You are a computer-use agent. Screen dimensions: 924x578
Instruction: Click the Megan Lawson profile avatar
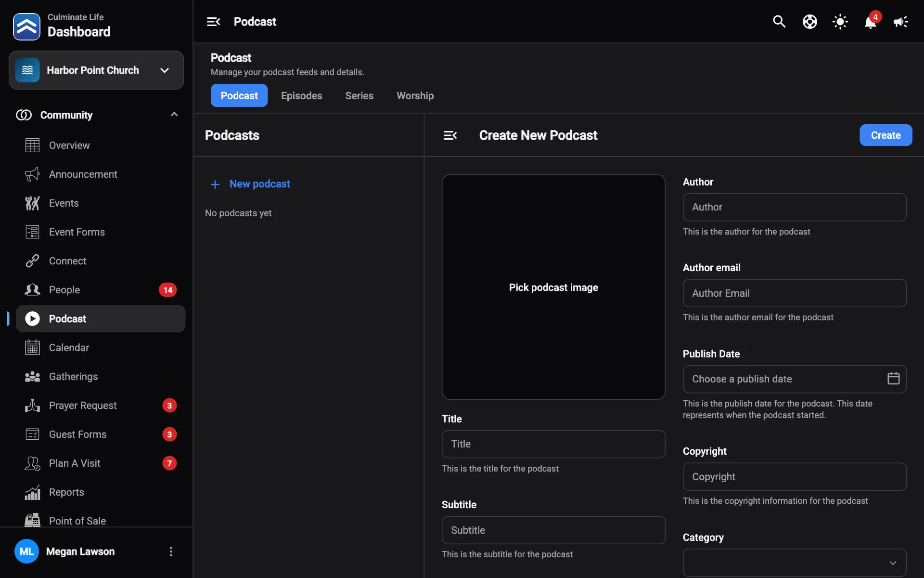click(26, 552)
